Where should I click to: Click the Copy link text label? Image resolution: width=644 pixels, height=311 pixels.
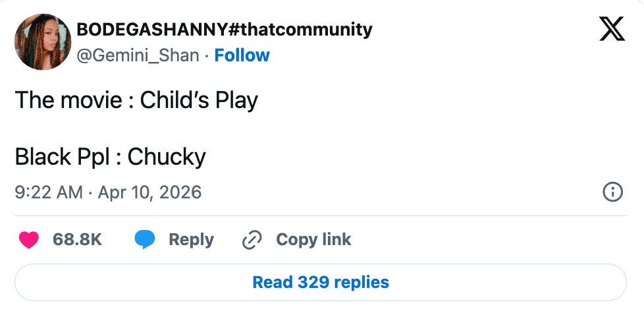313,240
